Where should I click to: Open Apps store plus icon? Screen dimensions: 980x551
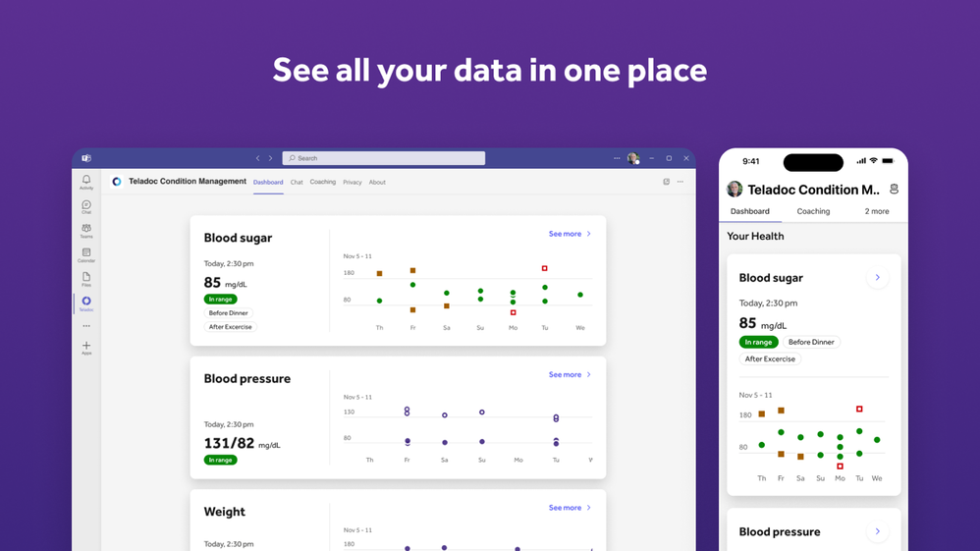86,348
